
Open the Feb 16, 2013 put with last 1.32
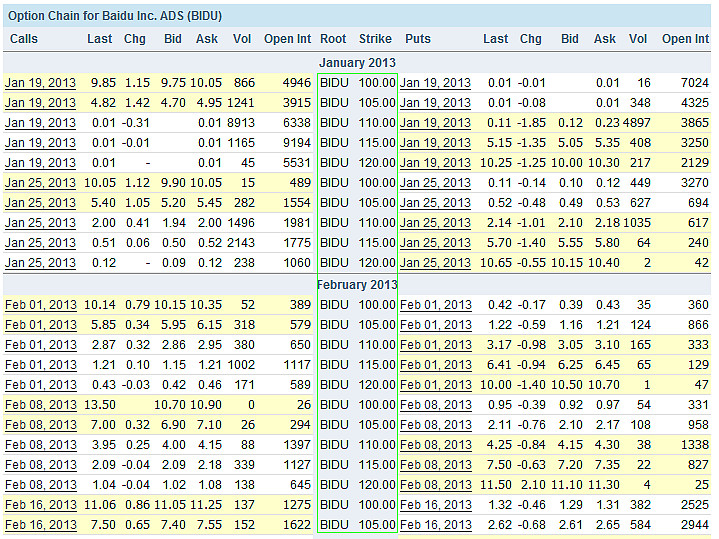click(436, 505)
